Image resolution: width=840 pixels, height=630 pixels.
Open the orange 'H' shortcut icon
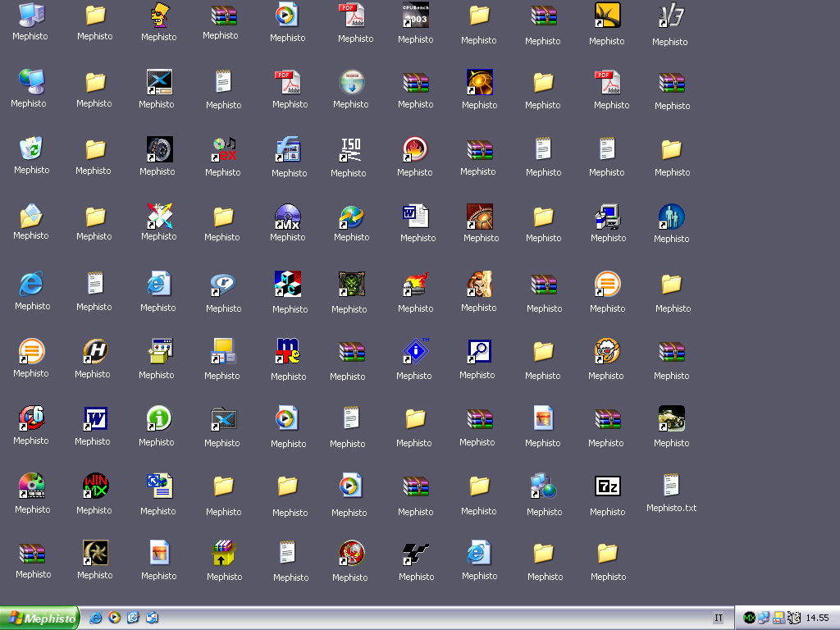tap(95, 352)
